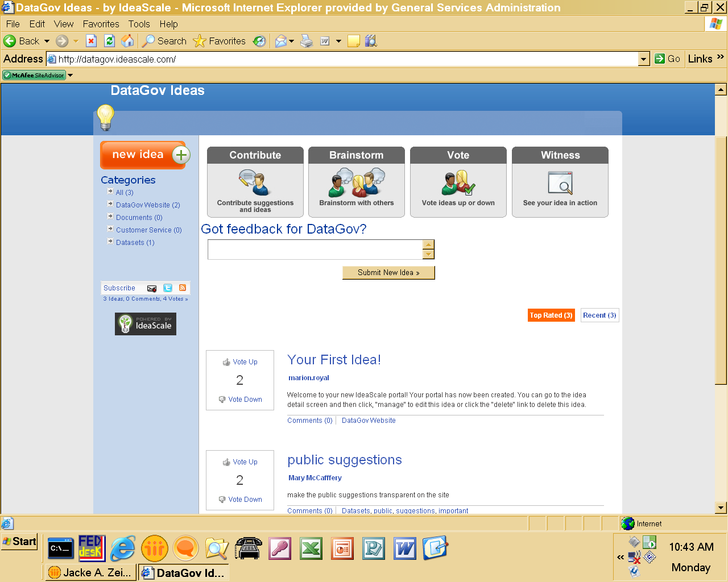This screenshot has height=582, width=728.
Task: Open the Search pane
Action: click(x=164, y=41)
